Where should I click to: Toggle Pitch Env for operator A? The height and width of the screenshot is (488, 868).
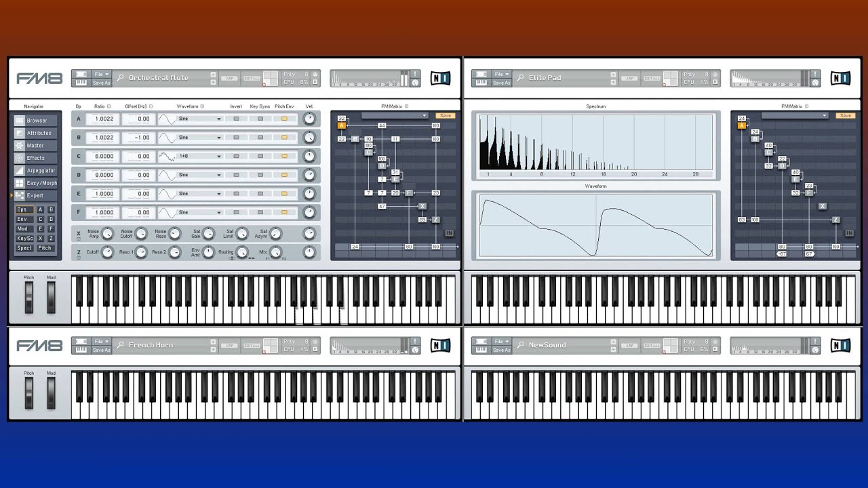pyautogui.click(x=284, y=119)
